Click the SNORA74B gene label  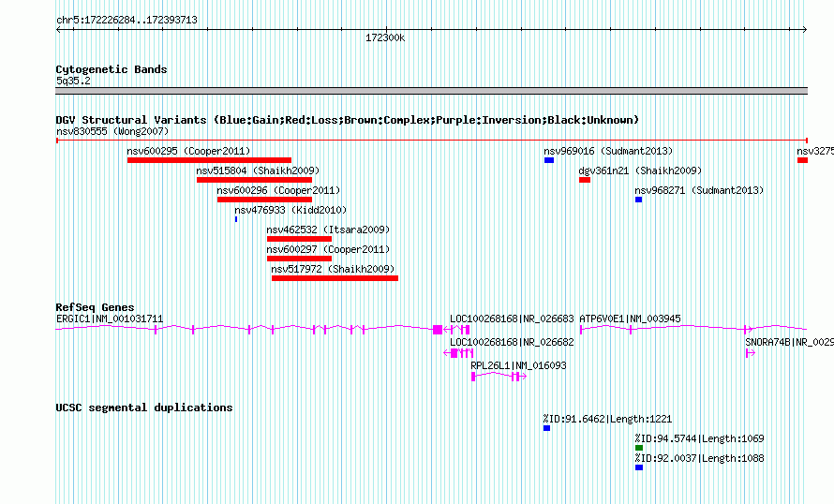pos(789,342)
